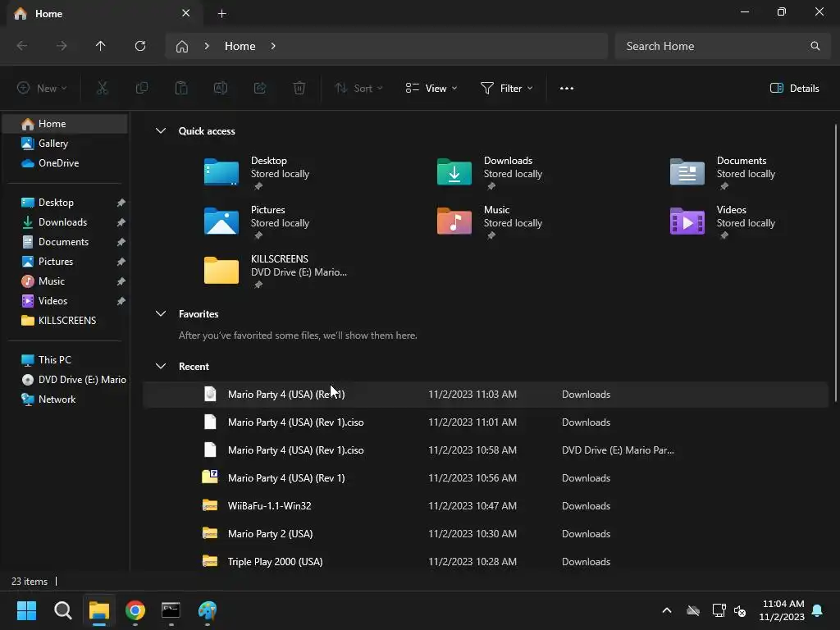Select DVD Drive (E:) Mario in sidebar

tap(65, 380)
